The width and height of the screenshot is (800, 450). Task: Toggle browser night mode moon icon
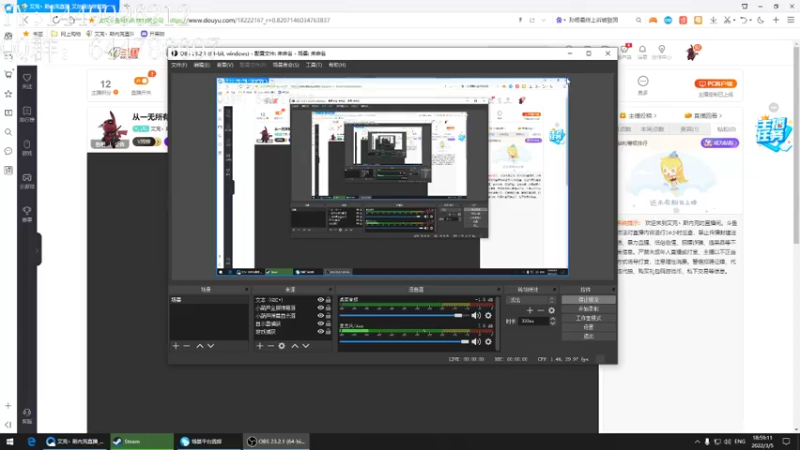(x=761, y=20)
